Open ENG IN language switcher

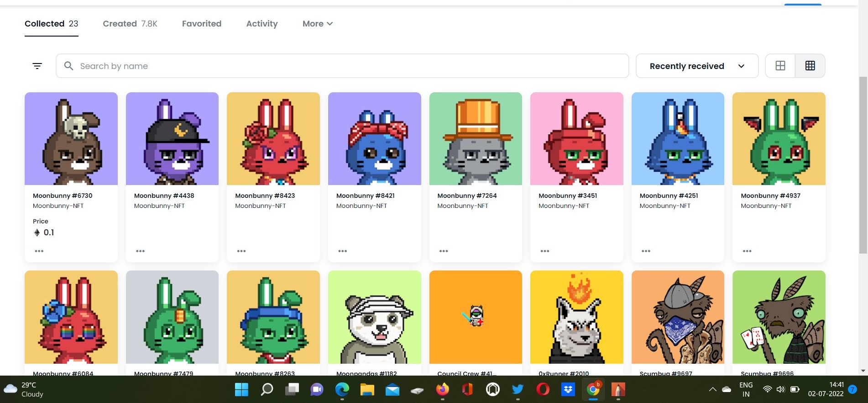[x=746, y=389]
